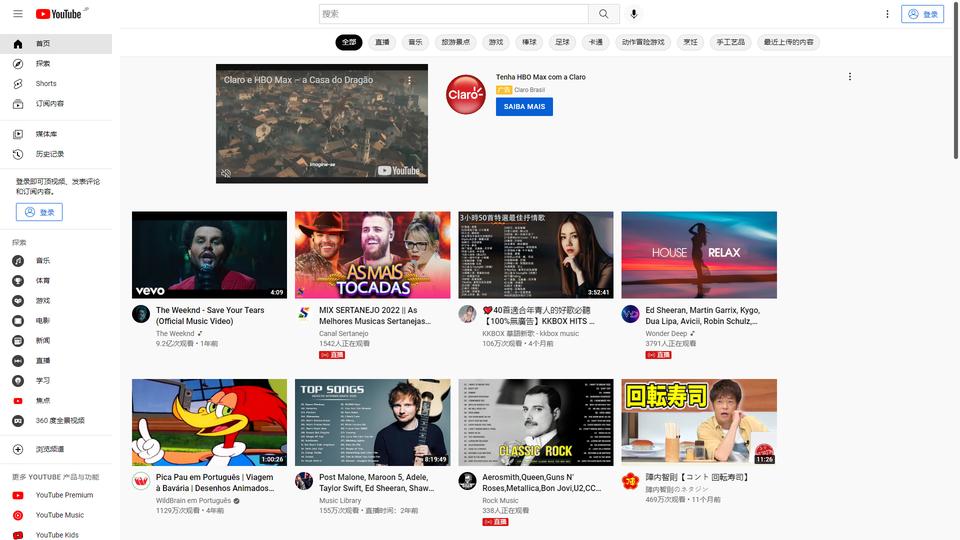Select the 足球 filter chip
This screenshot has height=540, width=960.
562,42
